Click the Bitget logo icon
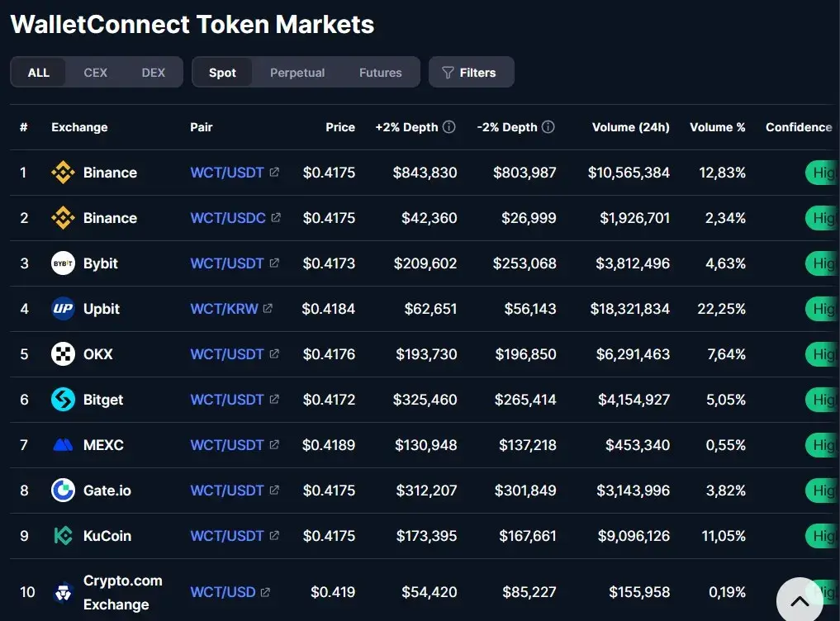This screenshot has width=840, height=621. [x=64, y=400]
